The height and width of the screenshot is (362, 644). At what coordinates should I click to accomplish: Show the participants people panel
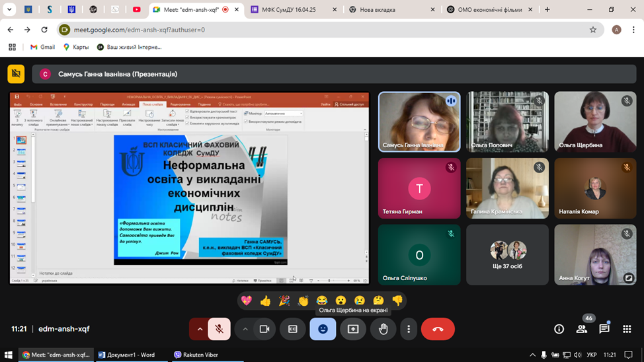[582, 329]
